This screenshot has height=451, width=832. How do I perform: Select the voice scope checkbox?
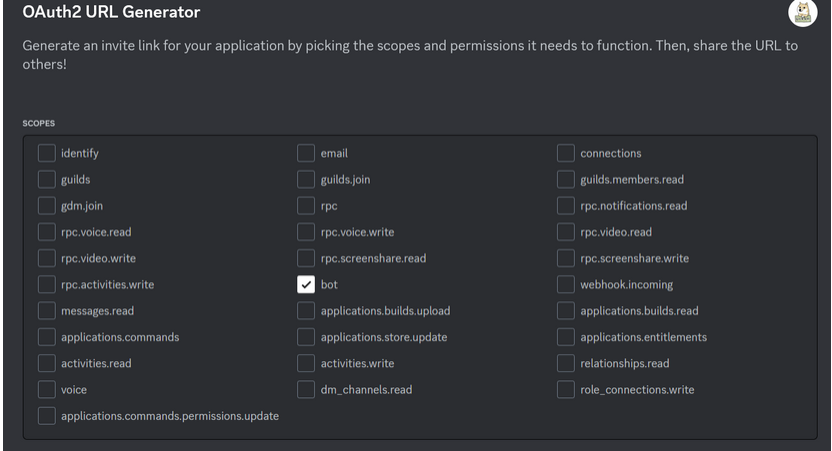pyautogui.click(x=47, y=389)
